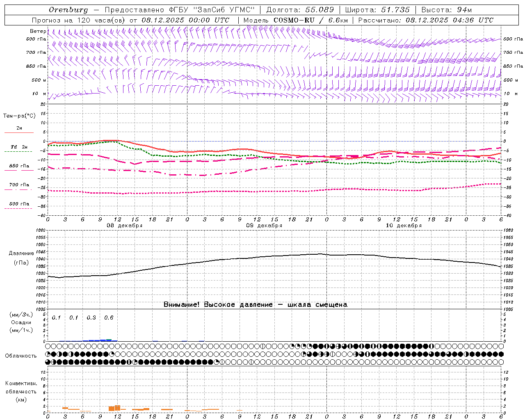The height and width of the screenshot is (420, 525).
Task: Click the Ветер panel label
Action: click(38, 31)
